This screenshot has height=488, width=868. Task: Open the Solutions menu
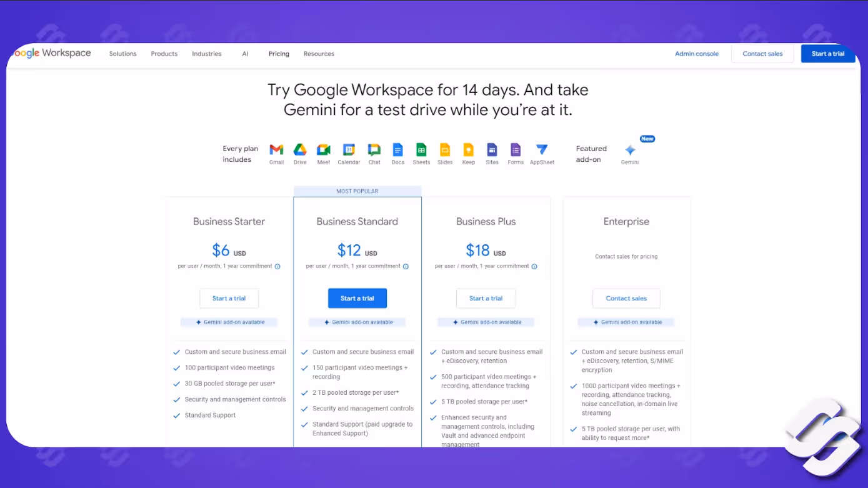122,54
